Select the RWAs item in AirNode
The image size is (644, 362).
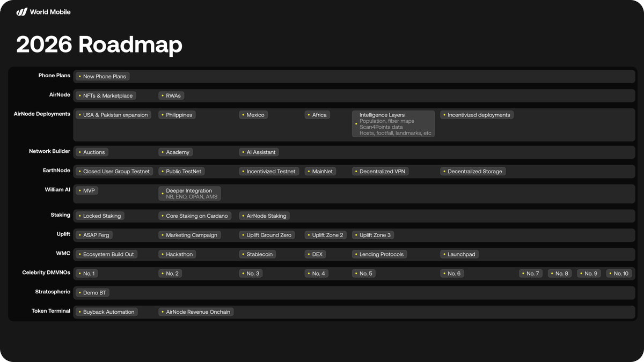pyautogui.click(x=172, y=96)
